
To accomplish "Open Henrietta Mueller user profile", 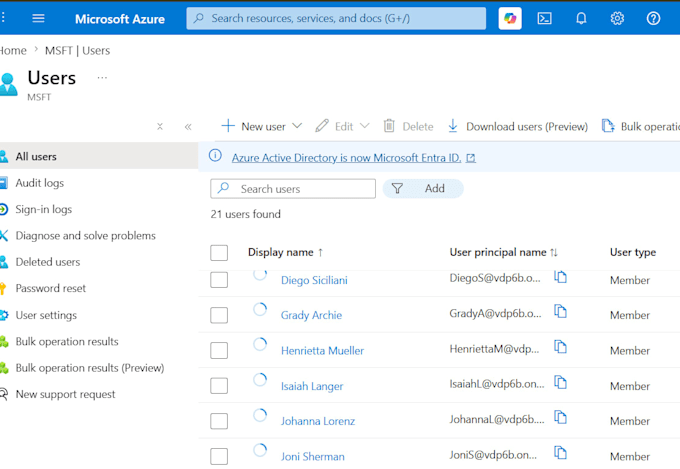I will (322, 351).
